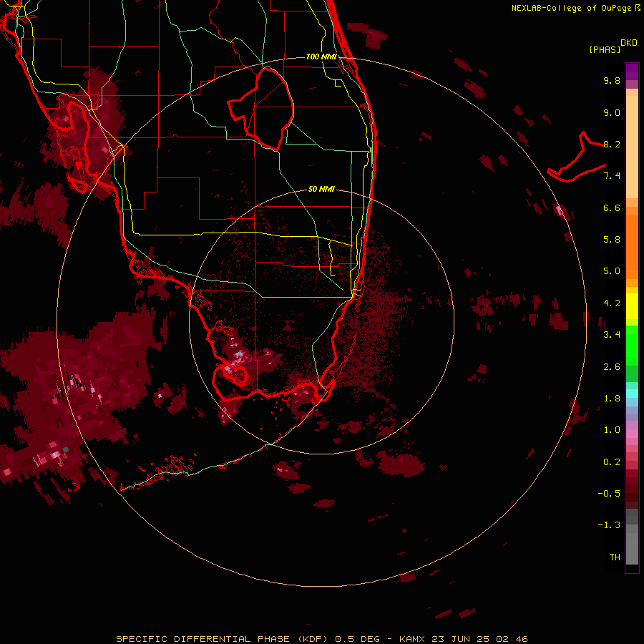Click the 0.2 scale value
The width and height of the screenshot is (644, 644).
[x=612, y=462]
